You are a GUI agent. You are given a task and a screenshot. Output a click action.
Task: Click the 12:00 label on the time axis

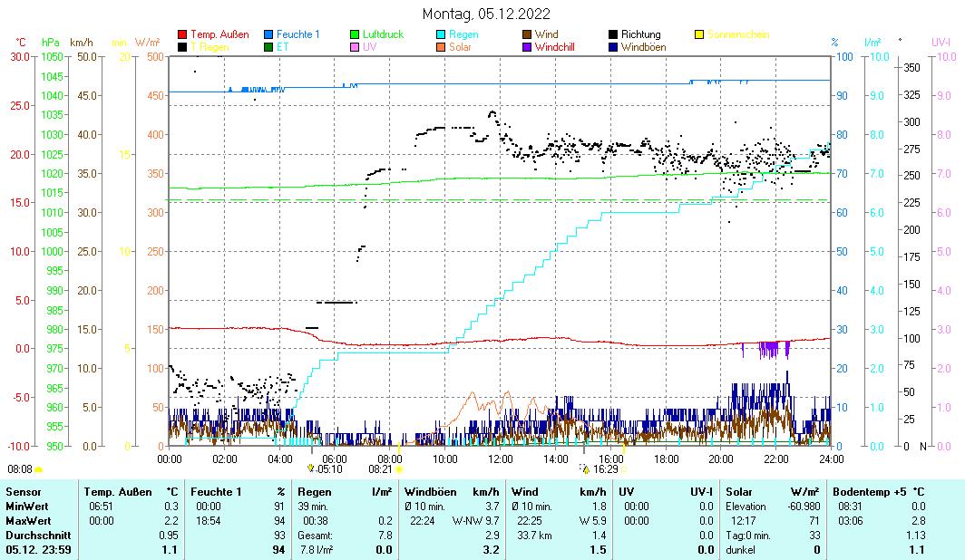(501, 459)
